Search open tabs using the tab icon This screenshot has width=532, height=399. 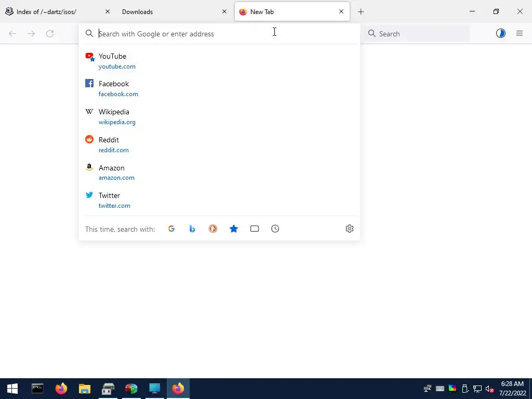255,229
